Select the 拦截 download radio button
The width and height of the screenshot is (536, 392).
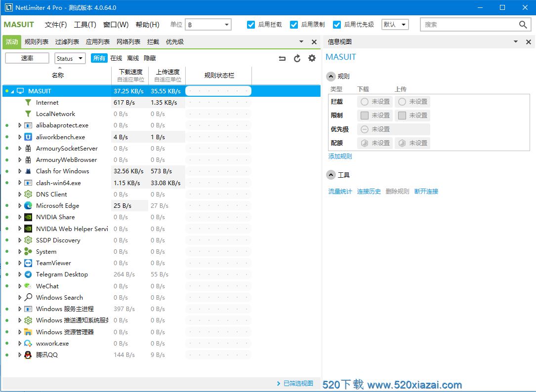click(x=365, y=102)
